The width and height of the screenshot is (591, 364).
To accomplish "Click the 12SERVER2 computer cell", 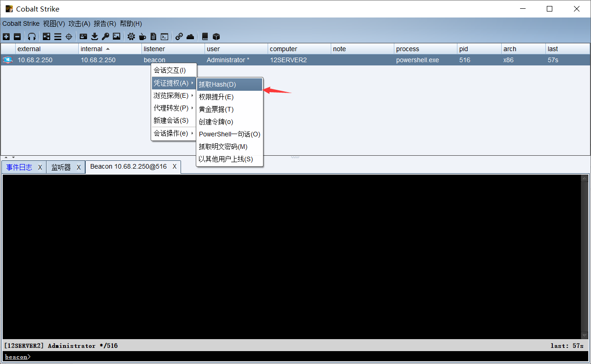I will [x=299, y=60].
